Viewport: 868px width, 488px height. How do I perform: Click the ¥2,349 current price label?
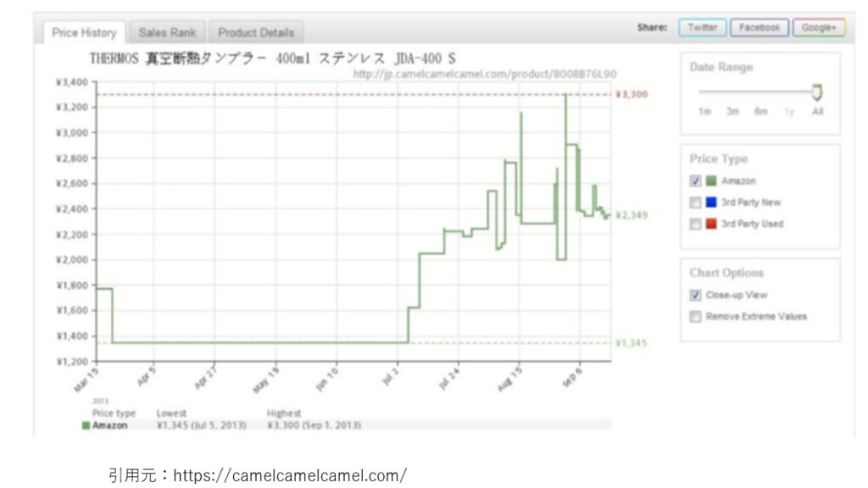click(x=632, y=215)
